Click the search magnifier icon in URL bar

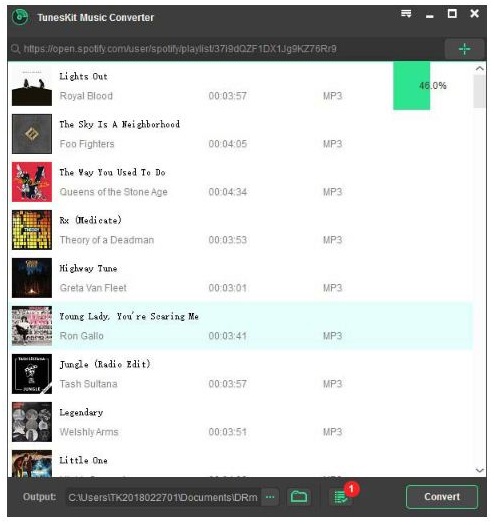15,49
